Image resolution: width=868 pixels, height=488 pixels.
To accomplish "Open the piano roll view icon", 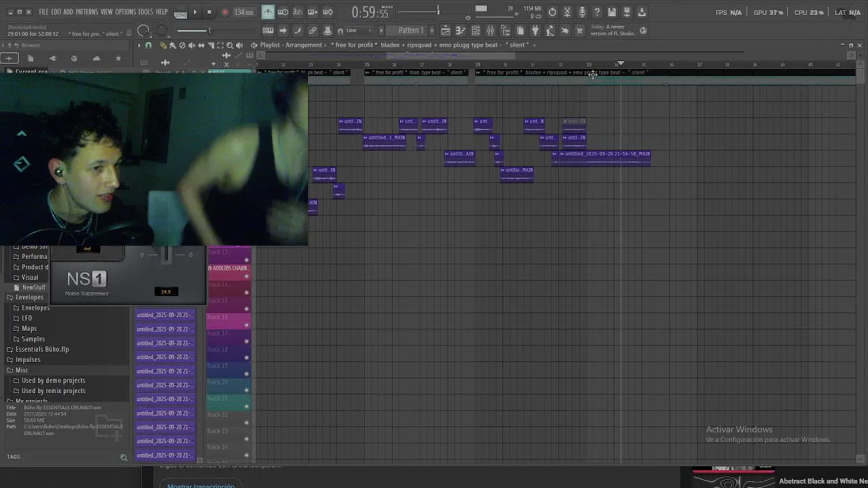I will [x=460, y=30].
